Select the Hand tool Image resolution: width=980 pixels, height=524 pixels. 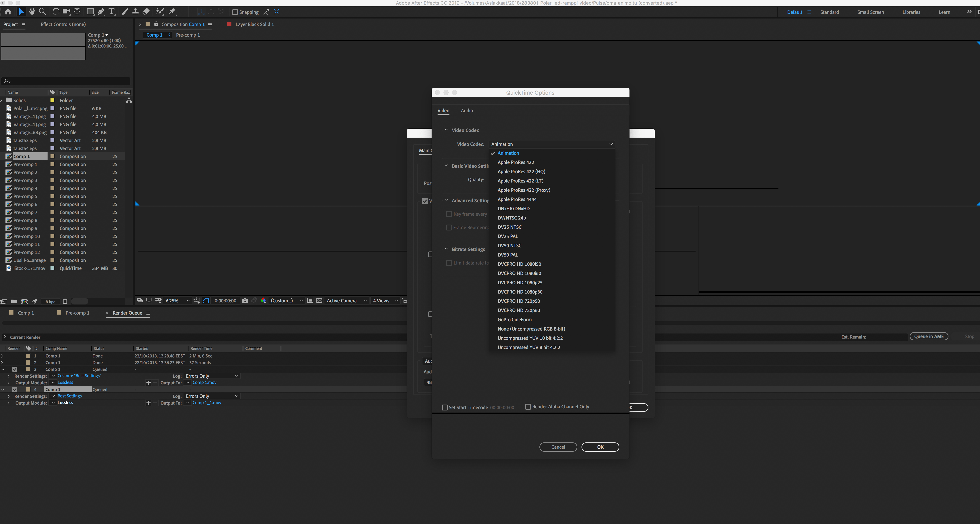pyautogui.click(x=32, y=12)
